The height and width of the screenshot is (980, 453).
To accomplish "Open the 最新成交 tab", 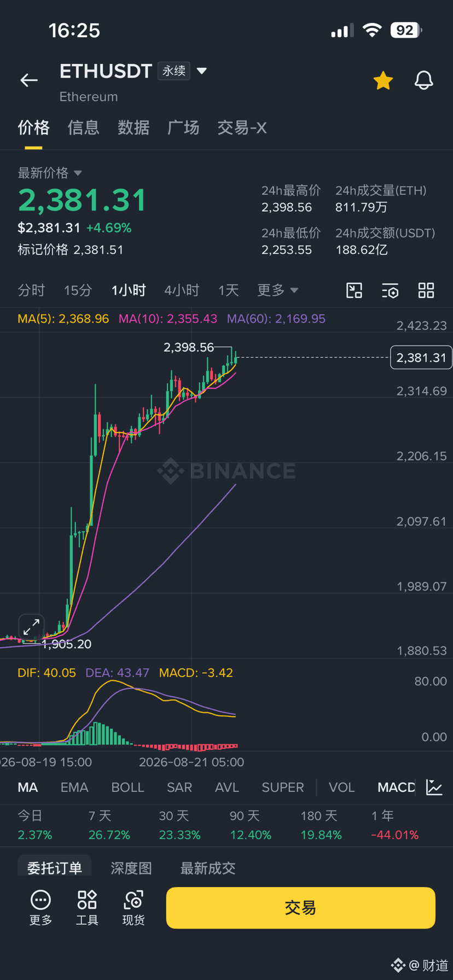I will click(x=208, y=868).
